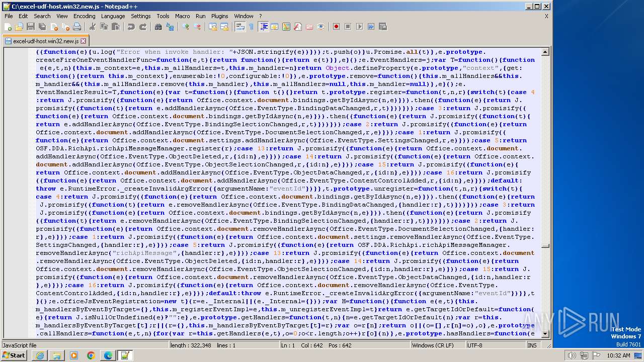This screenshot has width=644, height=362.
Task: Open Folder as Workspace icon
Action: (x=309, y=27)
